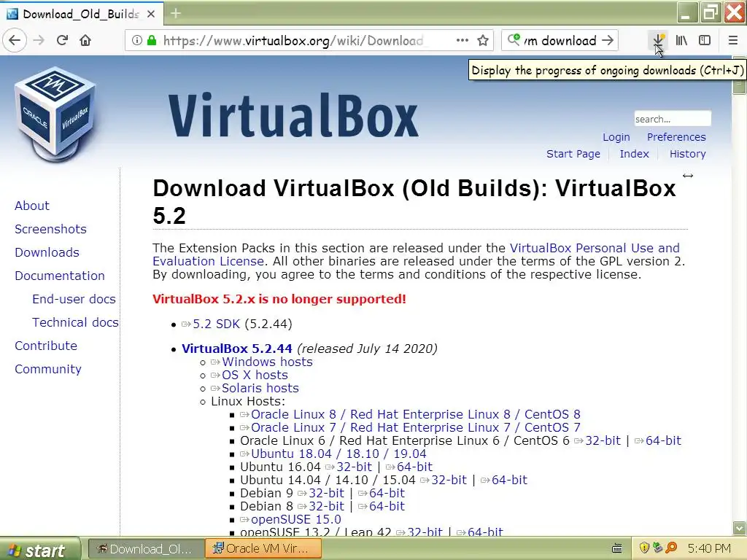Click the forward navigation arrow
The image size is (747, 560).
39,41
